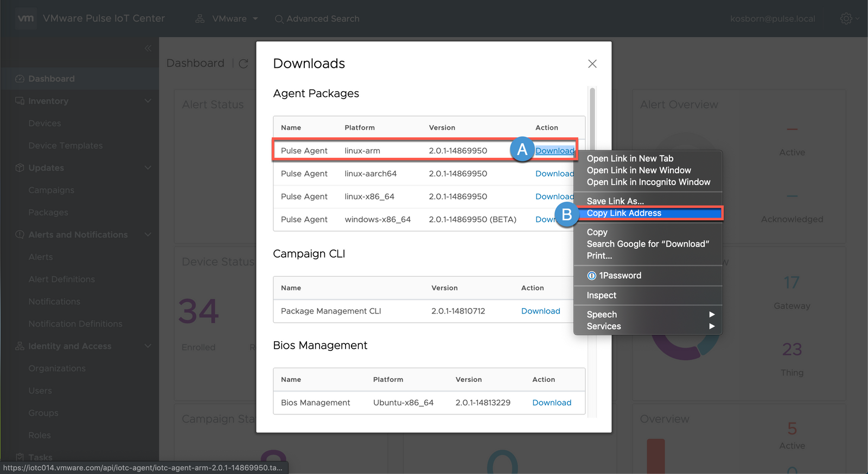Click the Identity and Access icon
The height and width of the screenshot is (474, 868).
[20, 346]
